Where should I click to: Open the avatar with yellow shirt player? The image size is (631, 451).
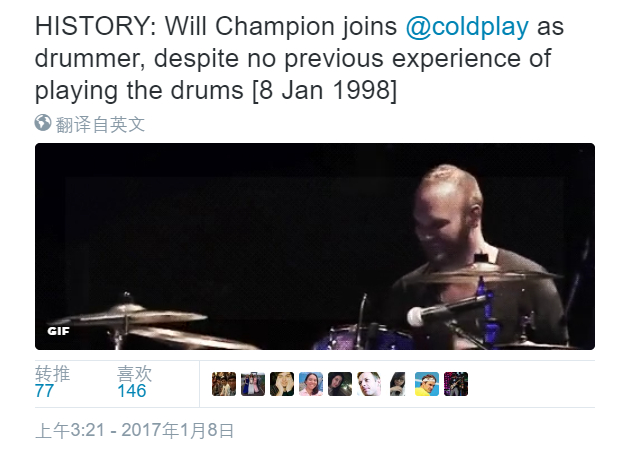point(427,384)
